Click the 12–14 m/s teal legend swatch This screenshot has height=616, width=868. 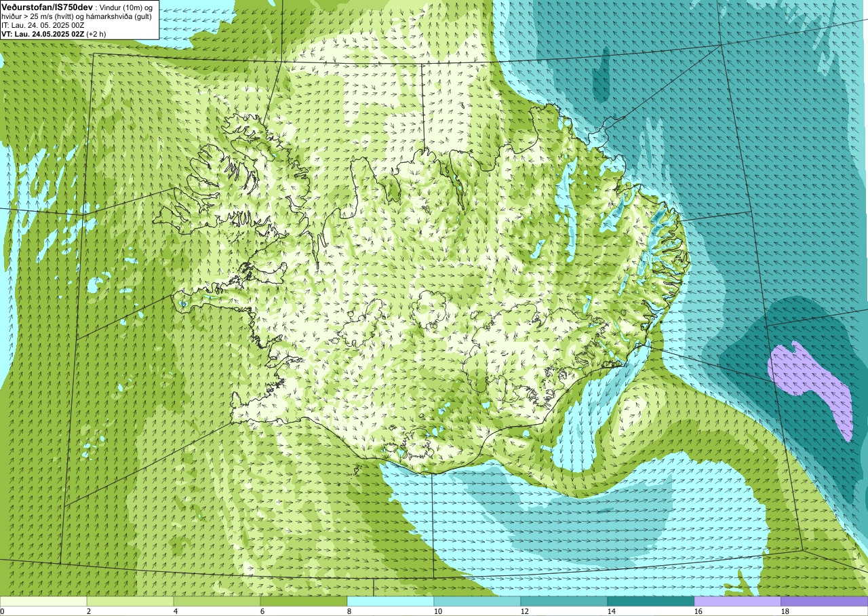coord(564,601)
